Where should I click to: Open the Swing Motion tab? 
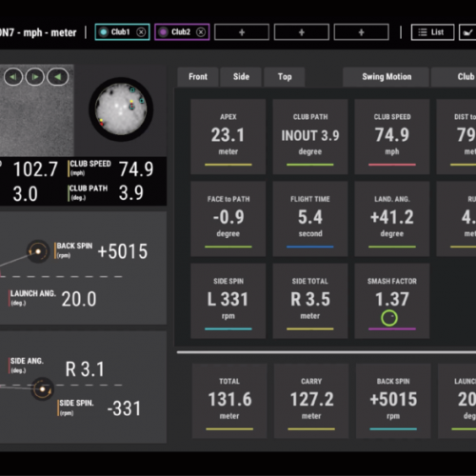[387, 77]
